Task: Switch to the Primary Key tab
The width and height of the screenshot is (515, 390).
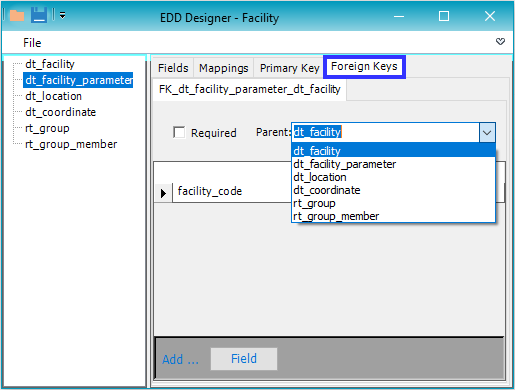Action: tap(289, 68)
